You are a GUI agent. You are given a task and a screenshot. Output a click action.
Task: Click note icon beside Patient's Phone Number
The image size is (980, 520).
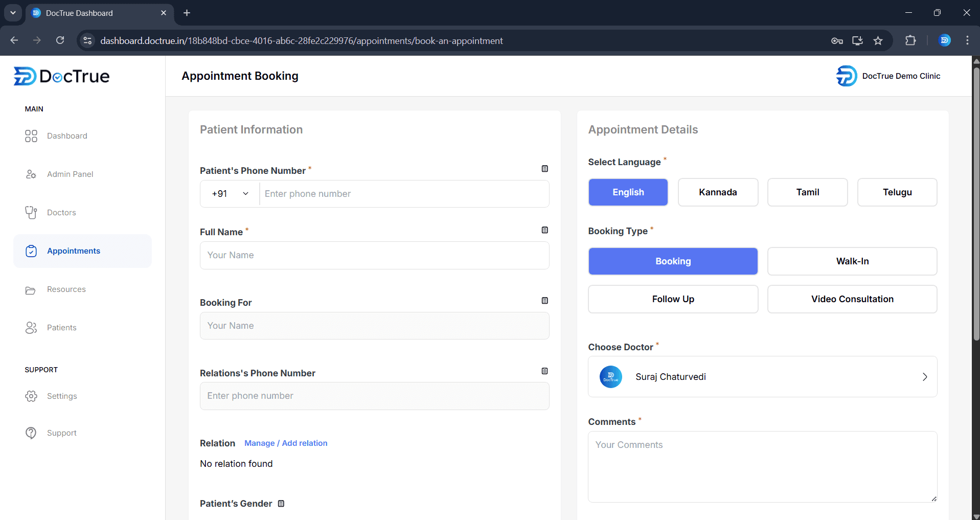coord(545,169)
